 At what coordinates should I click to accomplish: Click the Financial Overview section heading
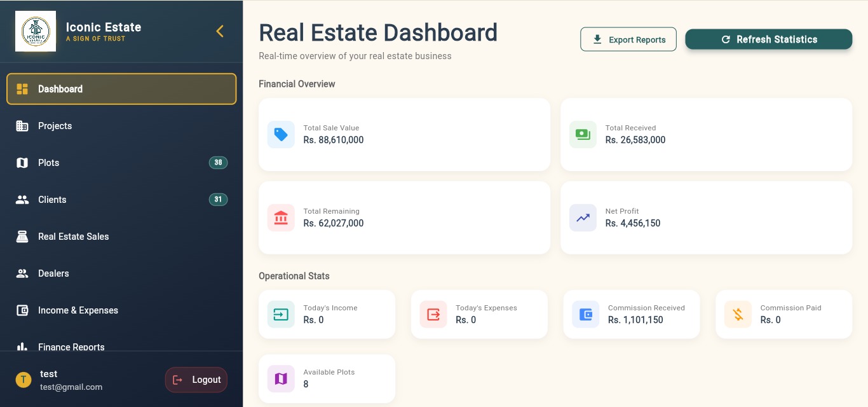[297, 84]
